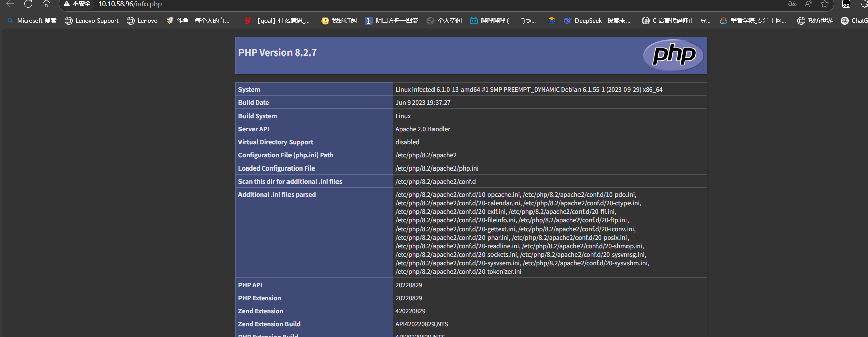Click the browser refresh button
The height and width of the screenshot is (337, 868).
click(x=28, y=4)
